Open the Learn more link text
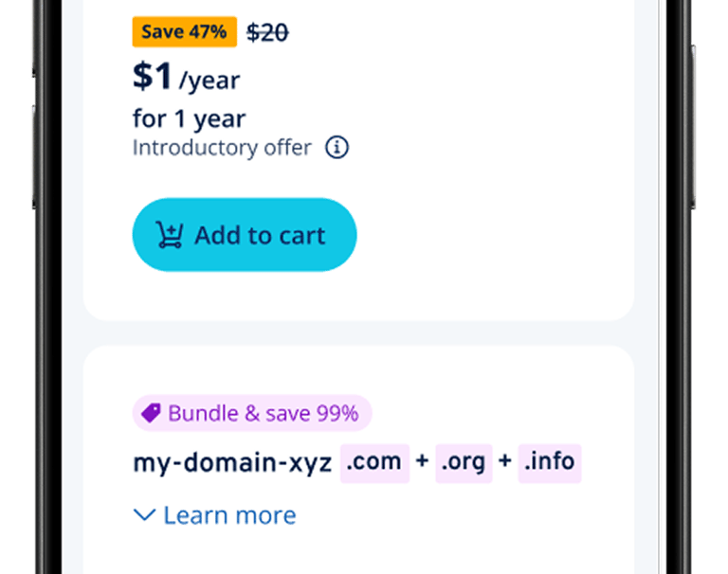Screen dimensions: 728x574 (229, 515)
